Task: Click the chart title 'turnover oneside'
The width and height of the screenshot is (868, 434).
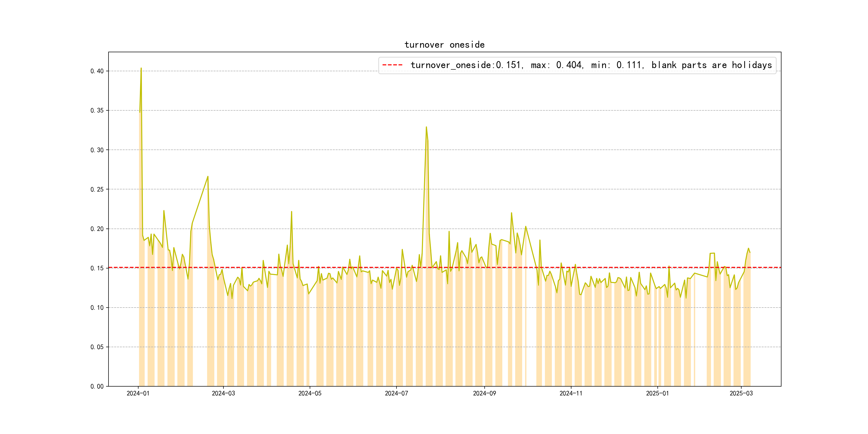Action: (x=444, y=45)
